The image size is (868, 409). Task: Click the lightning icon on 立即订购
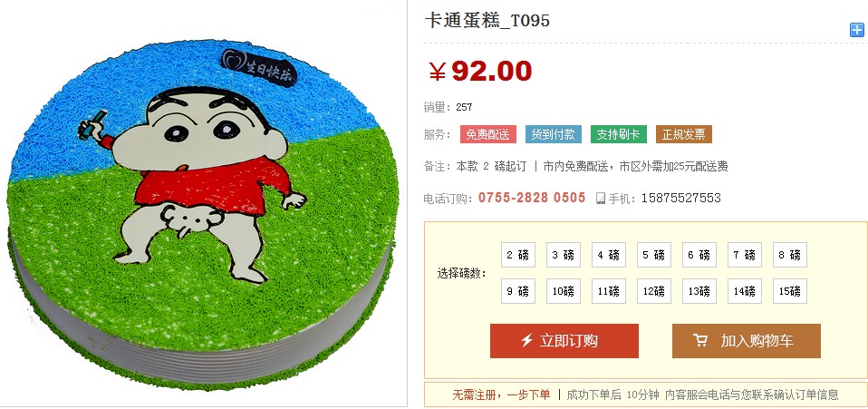(x=527, y=340)
